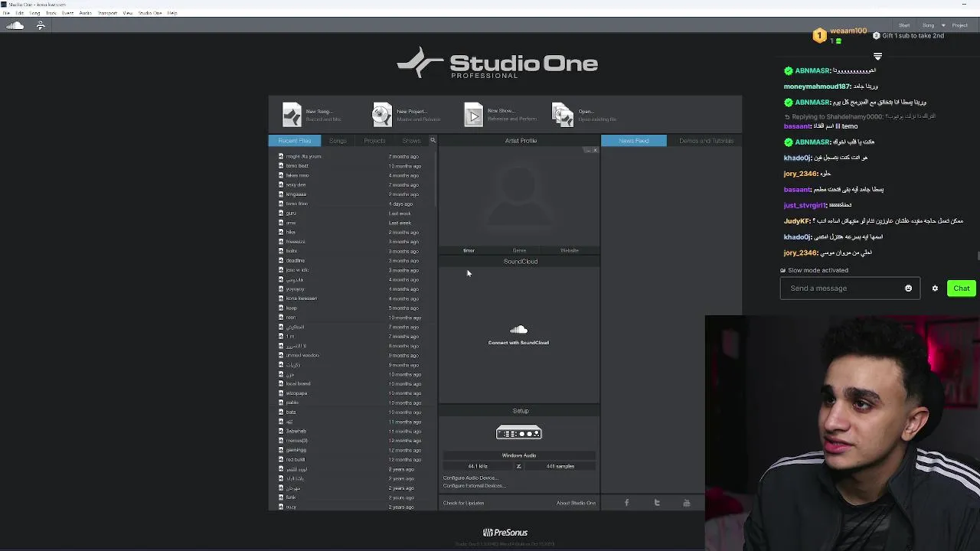980x551 pixels.
Task: Click the Project page button top right
Action: pyautogui.click(x=960, y=25)
